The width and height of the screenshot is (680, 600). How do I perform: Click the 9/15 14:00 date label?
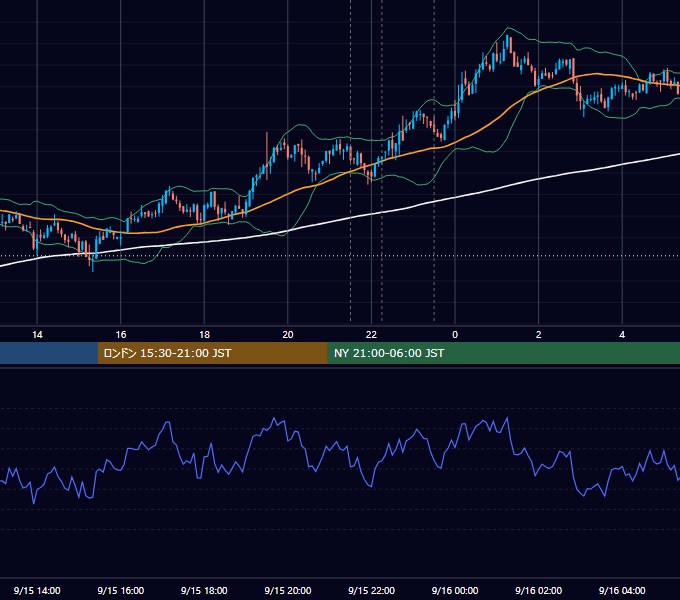[37, 590]
